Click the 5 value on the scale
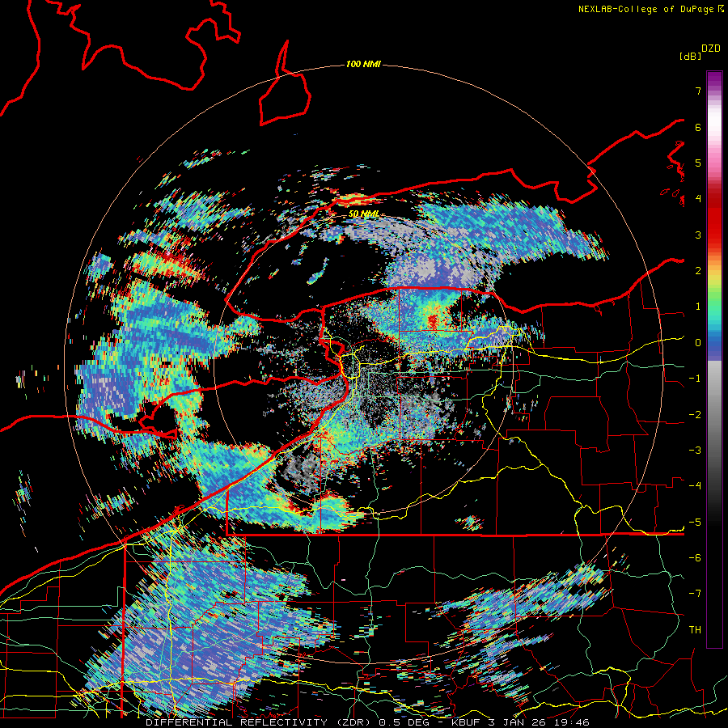Screen dimensions: 728x728 pos(698,163)
